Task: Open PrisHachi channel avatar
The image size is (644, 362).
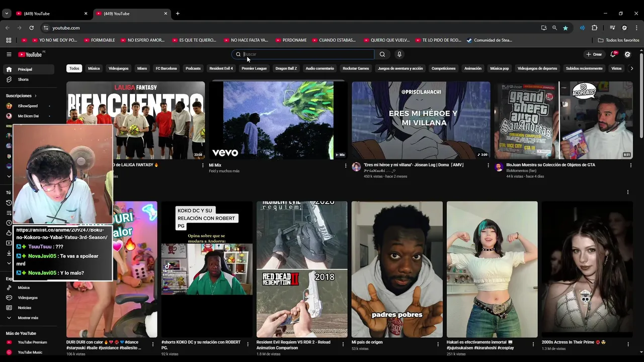Action: (x=356, y=167)
